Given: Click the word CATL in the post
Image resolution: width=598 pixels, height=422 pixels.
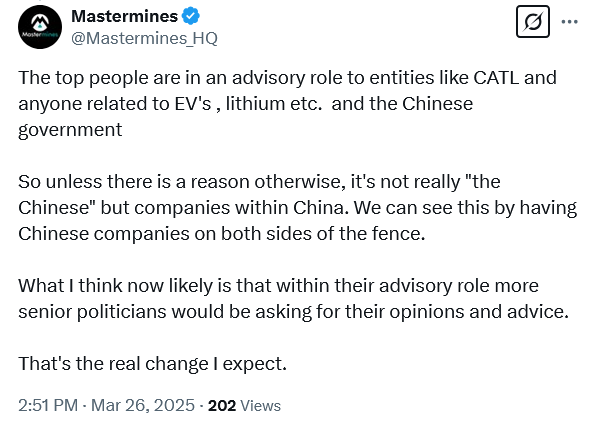Looking at the screenshot, I should (x=496, y=78).
